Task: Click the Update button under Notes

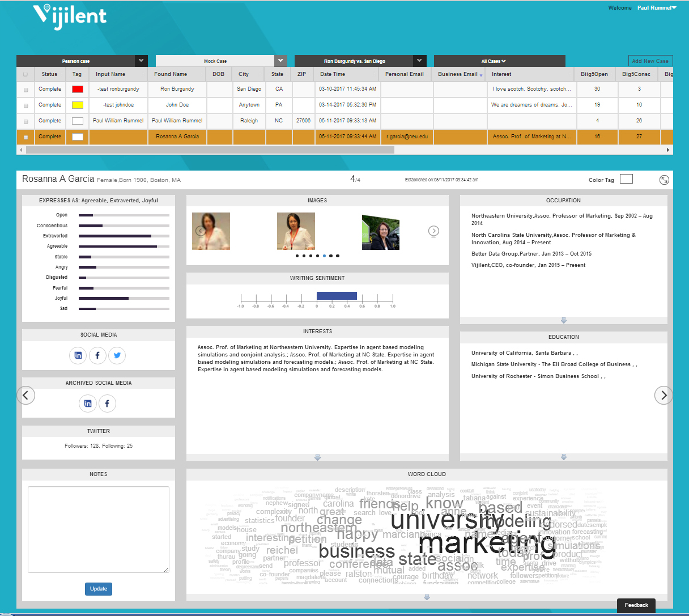Action: pos(99,589)
